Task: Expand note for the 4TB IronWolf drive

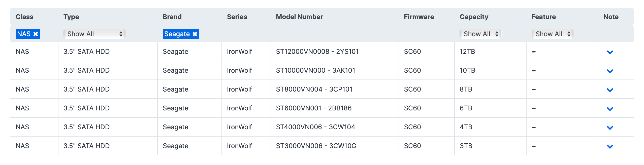Action: click(x=610, y=128)
